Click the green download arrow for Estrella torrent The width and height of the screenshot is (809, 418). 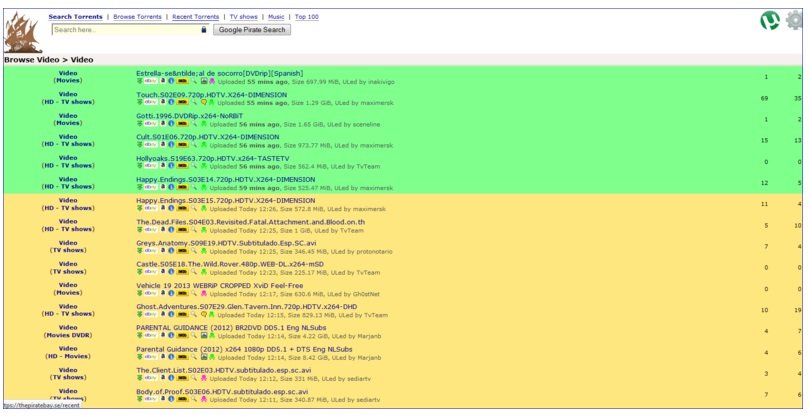(140, 81)
